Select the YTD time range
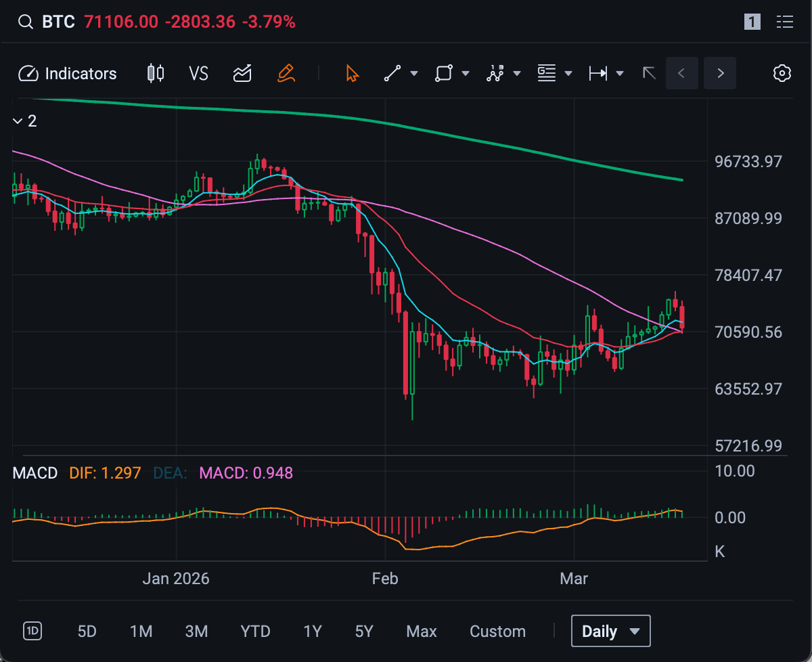 click(255, 632)
